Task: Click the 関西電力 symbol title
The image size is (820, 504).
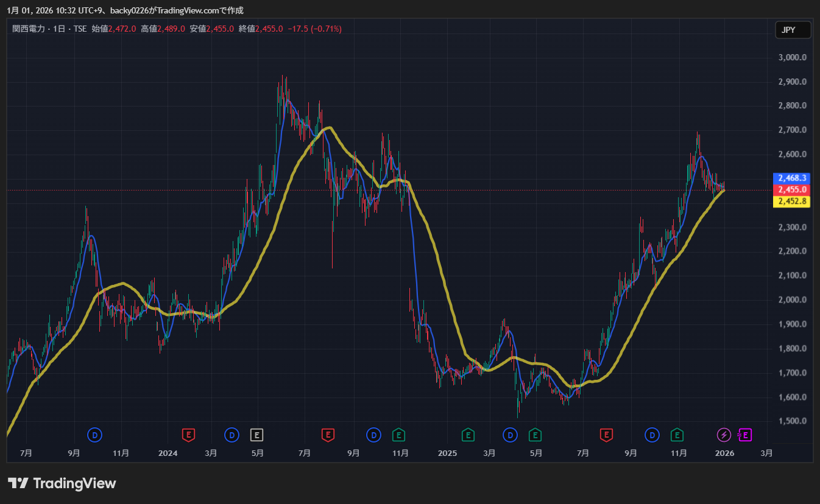Action: pyautogui.click(x=29, y=29)
